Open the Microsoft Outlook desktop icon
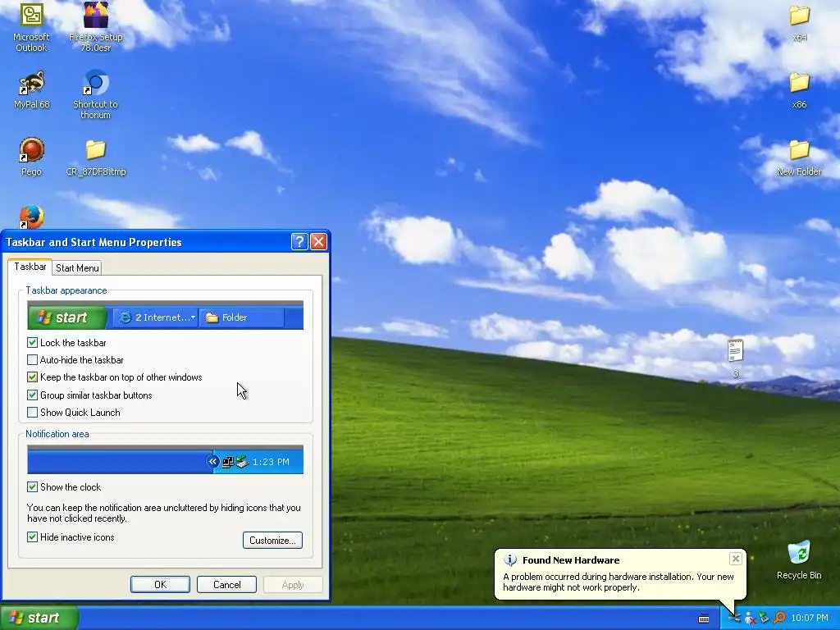Image resolution: width=840 pixels, height=630 pixels. tap(31, 27)
